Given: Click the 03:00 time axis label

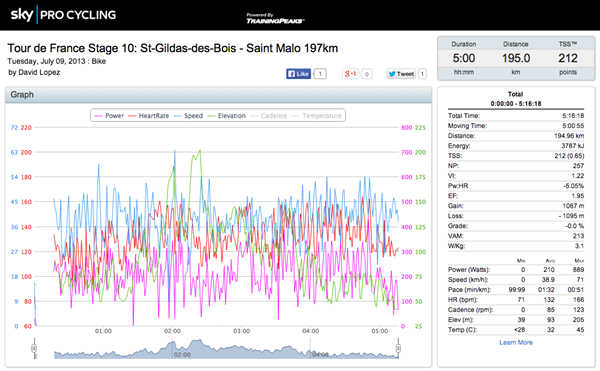Looking at the screenshot, I should [241, 331].
